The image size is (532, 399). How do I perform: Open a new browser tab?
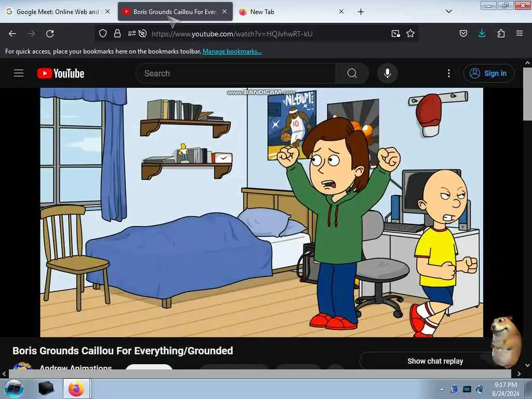click(x=361, y=12)
